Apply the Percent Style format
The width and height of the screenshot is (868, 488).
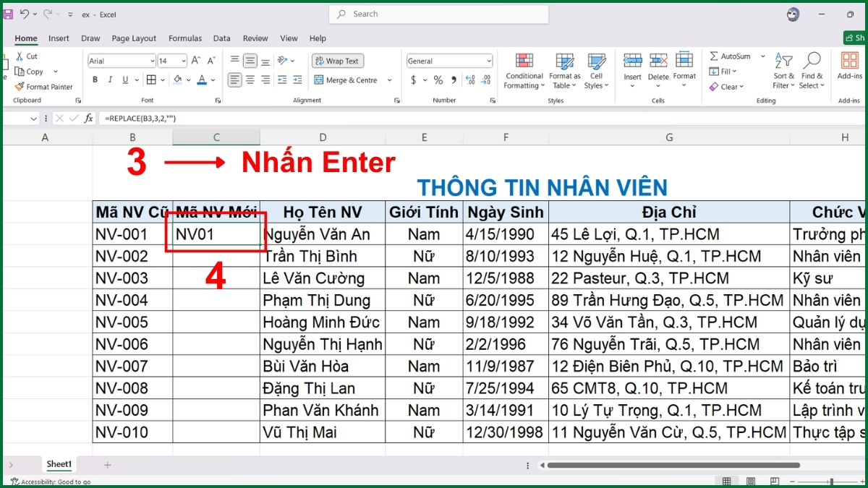click(x=438, y=80)
